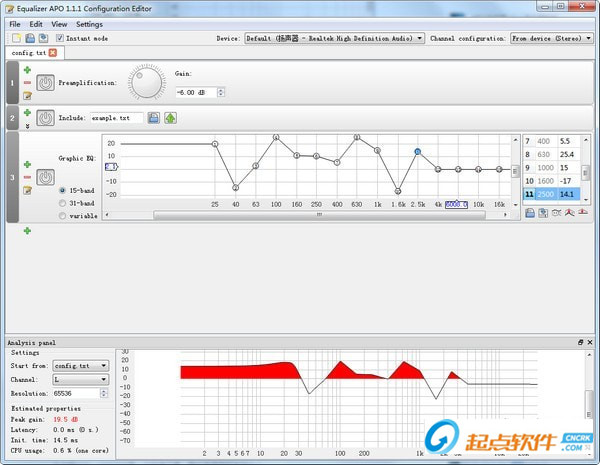Image resolution: width=600 pixels, height=465 pixels.
Task: Click the band table vertical scrollbar down arrow
Action: (585, 200)
